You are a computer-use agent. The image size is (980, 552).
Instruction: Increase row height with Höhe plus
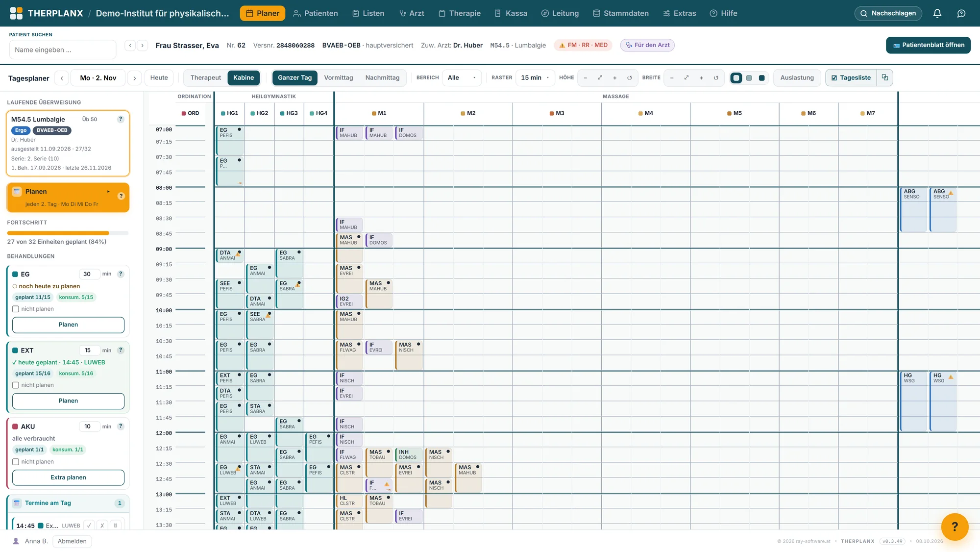pos(614,78)
